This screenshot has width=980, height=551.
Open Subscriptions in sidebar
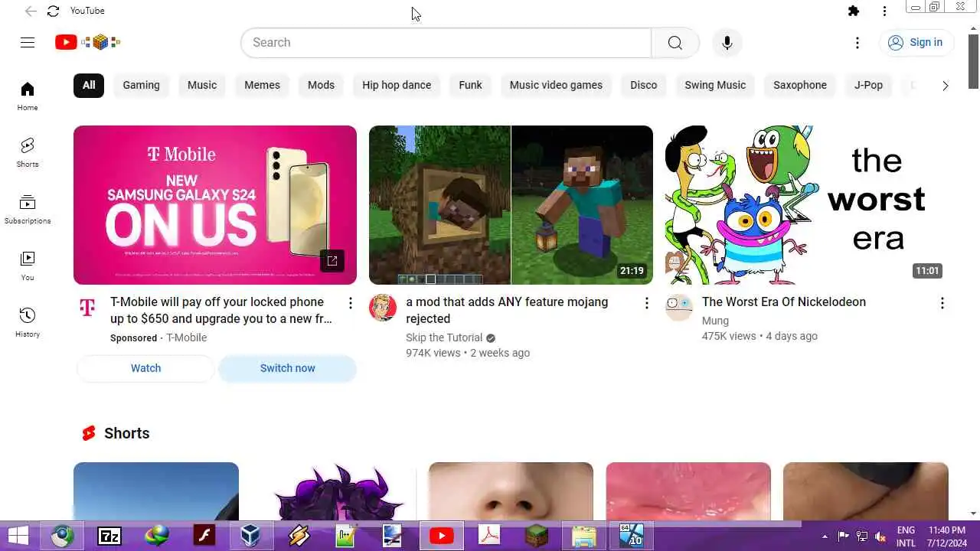point(28,210)
